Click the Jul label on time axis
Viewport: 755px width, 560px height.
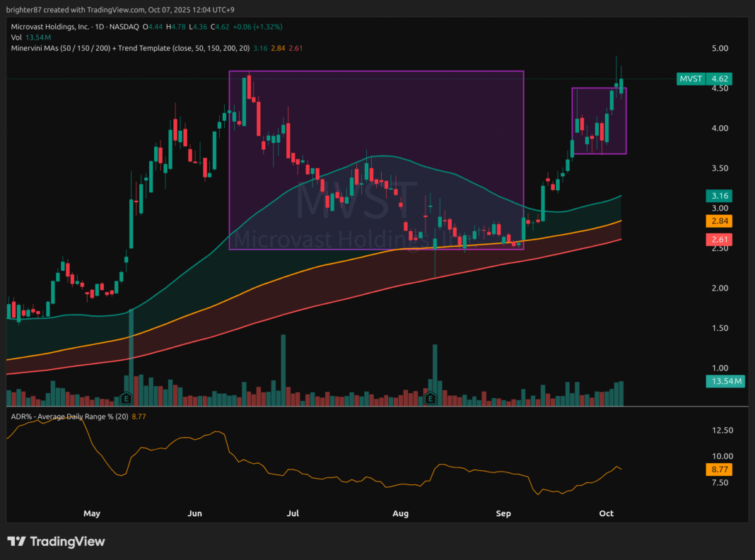[293, 513]
